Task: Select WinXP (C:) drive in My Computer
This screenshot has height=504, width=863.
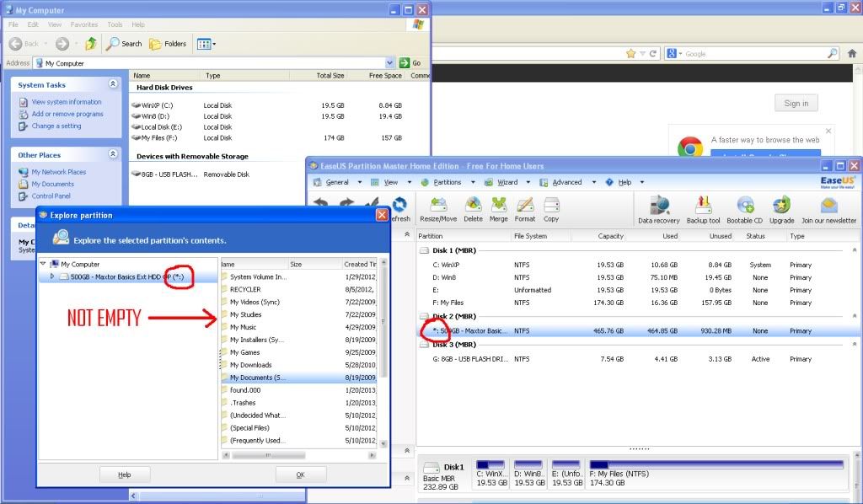Action: [153, 105]
